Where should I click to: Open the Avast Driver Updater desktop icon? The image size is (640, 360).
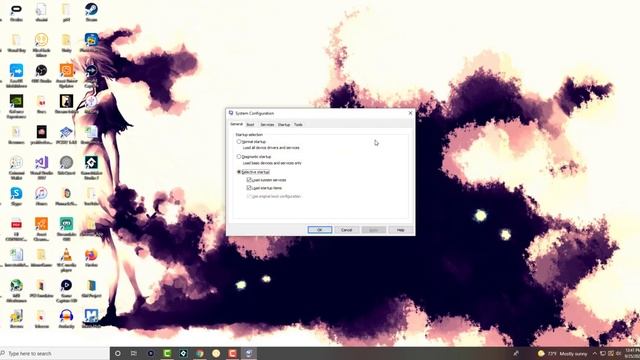point(66,75)
